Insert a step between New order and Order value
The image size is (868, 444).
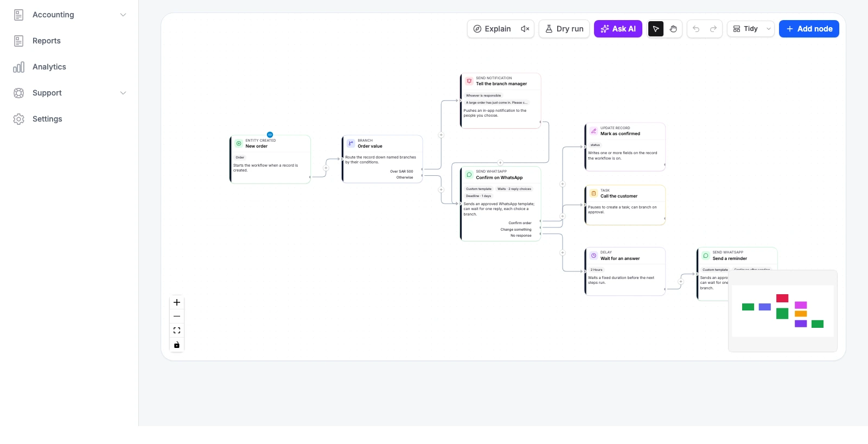pyautogui.click(x=326, y=168)
